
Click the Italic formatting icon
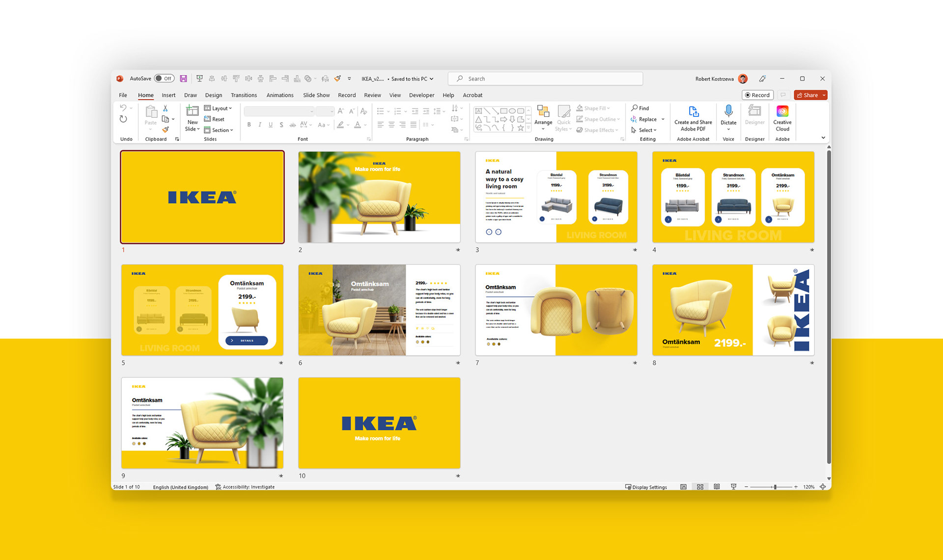(x=260, y=125)
